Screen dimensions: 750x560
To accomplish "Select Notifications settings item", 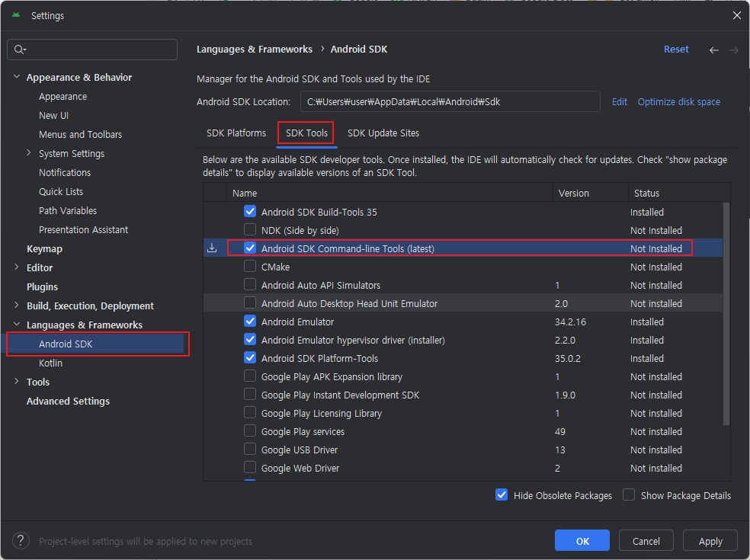I will [65, 172].
